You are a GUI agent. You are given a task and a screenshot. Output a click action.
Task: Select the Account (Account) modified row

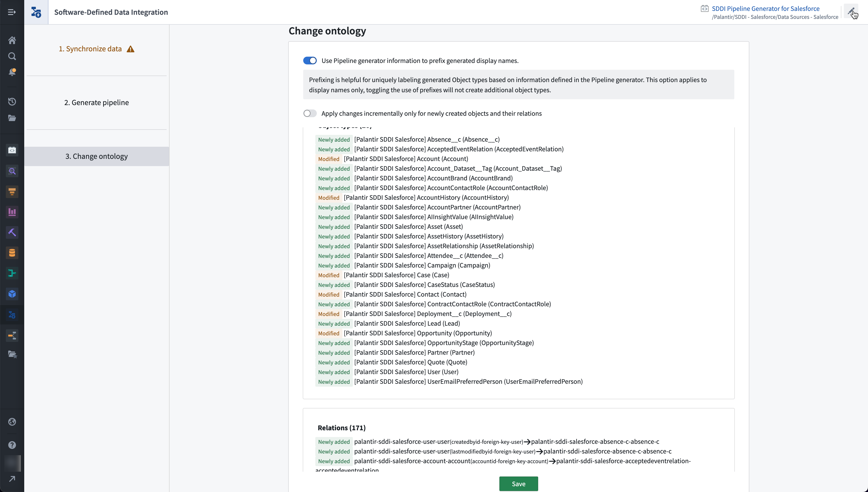392,159
